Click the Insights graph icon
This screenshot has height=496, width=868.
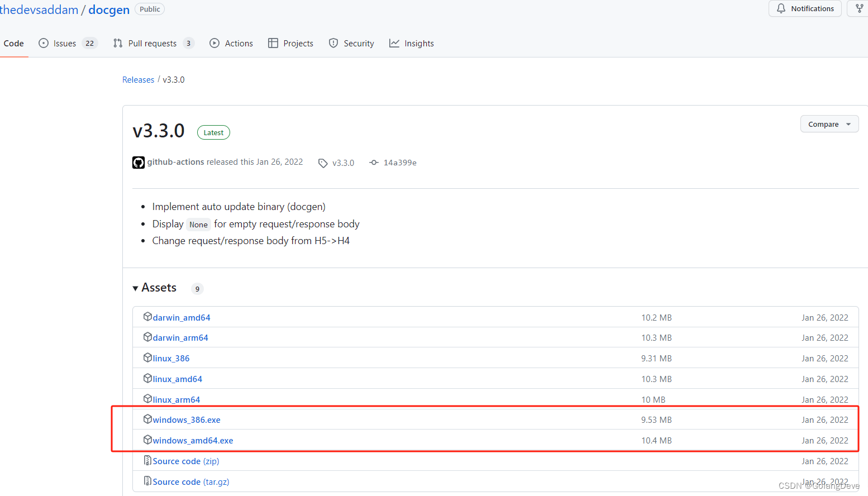[394, 43]
